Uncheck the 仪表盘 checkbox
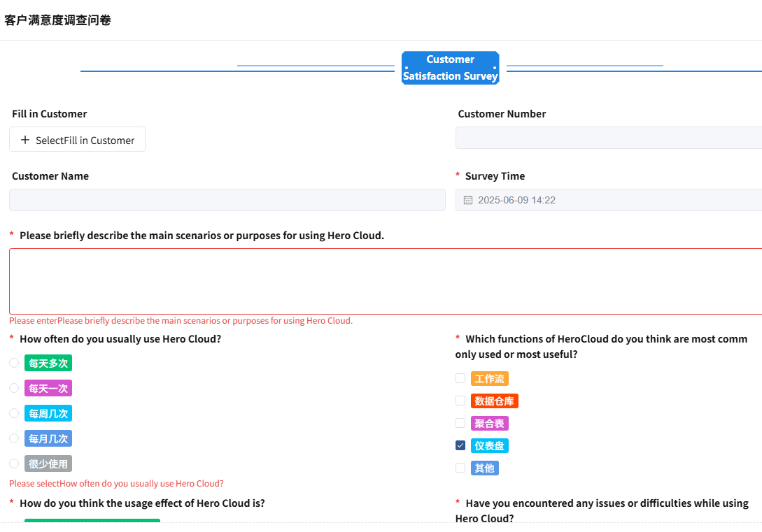762x532 pixels. point(460,445)
